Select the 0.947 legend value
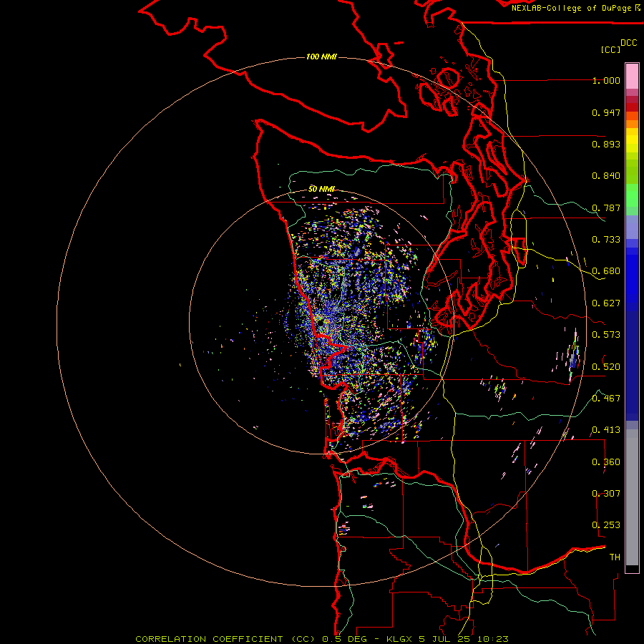This screenshot has width=644, height=644. (606, 112)
